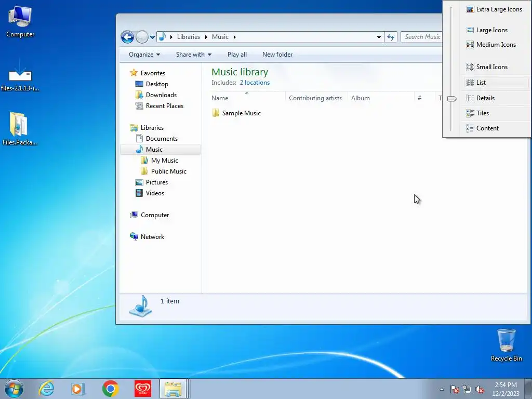The height and width of the screenshot is (399, 532).
Task: Click the Extra Large Icons view icon
Action: pyautogui.click(x=470, y=9)
